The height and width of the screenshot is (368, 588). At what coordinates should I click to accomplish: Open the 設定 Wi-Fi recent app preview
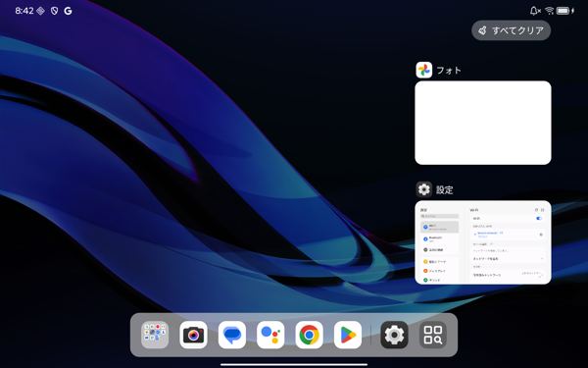[483, 242]
